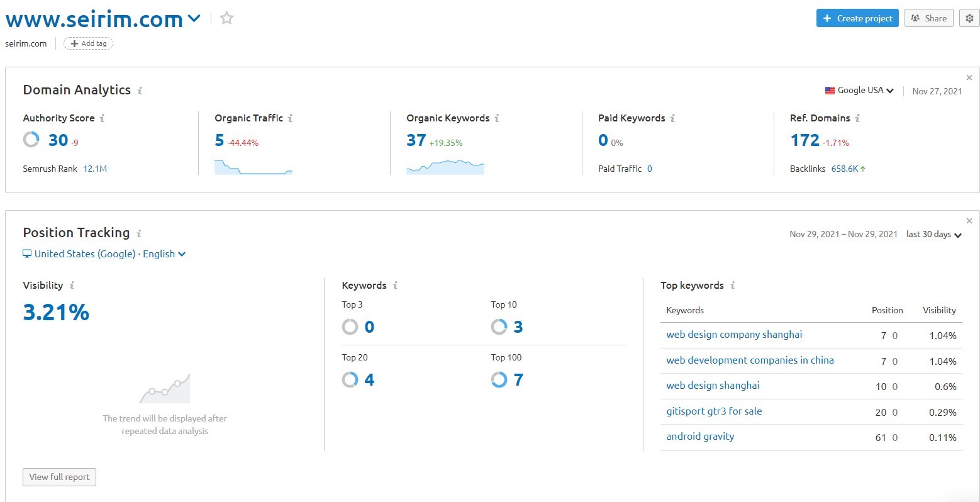Screen dimensions: 980x502
Task: Click Ref. Domains value 172
Action: coord(805,140)
